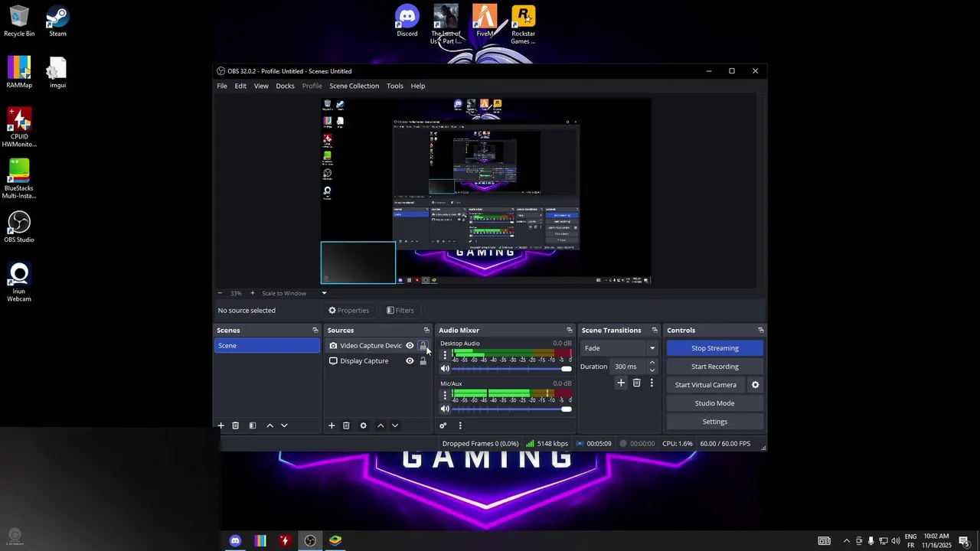Open source properties gear in Sources panel
This screenshot has height=551, width=980.
363,425
